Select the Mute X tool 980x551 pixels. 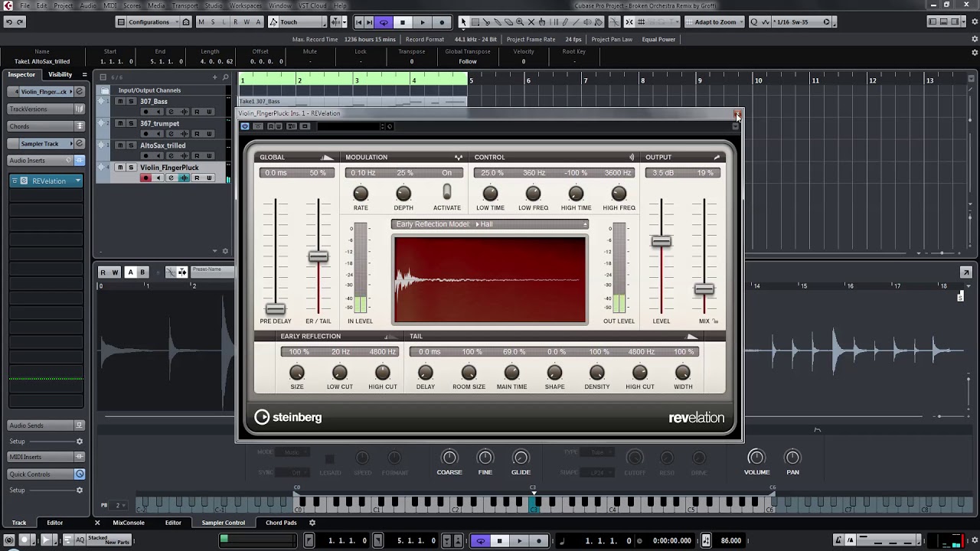pyautogui.click(x=531, y=22)
